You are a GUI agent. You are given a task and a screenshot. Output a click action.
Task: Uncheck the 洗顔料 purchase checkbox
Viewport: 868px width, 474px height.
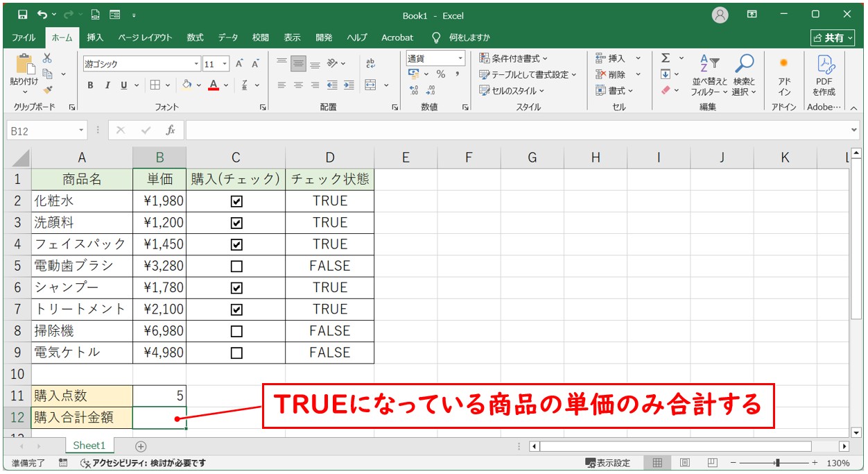[x=236, y=223]
